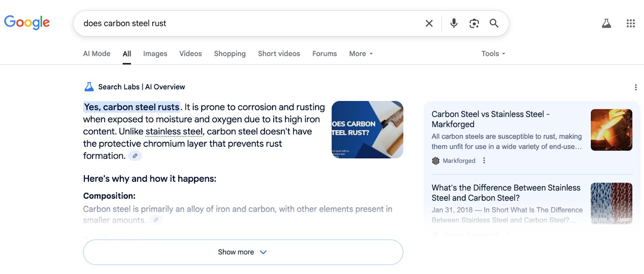Click the search box containing the query
The image size is (644, 274).
pos(250,23)
